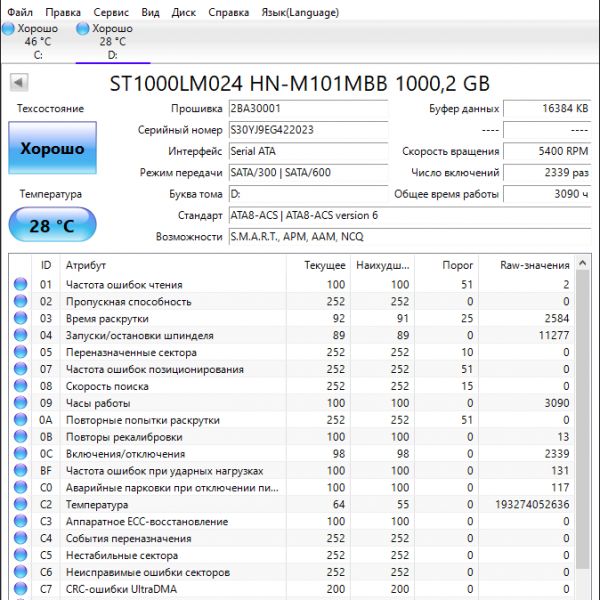This screenshot has height=600, width=600.
Task: Switch to disk D: tab with 28 °C
Action: click(111, 42)
